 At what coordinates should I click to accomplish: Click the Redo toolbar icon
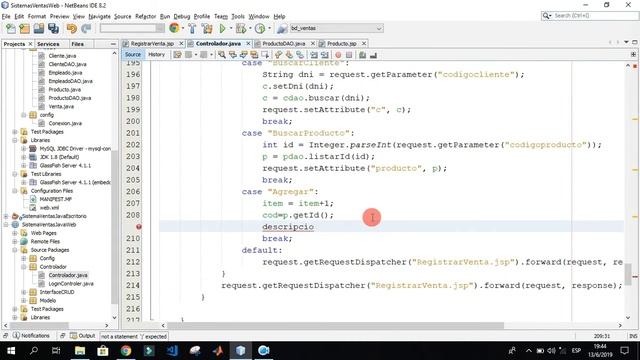click(86, 28)
